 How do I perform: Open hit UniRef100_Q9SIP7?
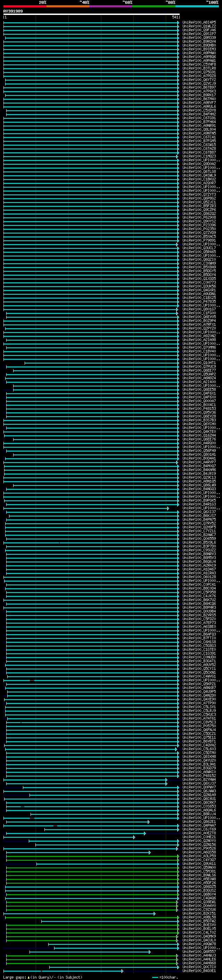pos(199,34)
